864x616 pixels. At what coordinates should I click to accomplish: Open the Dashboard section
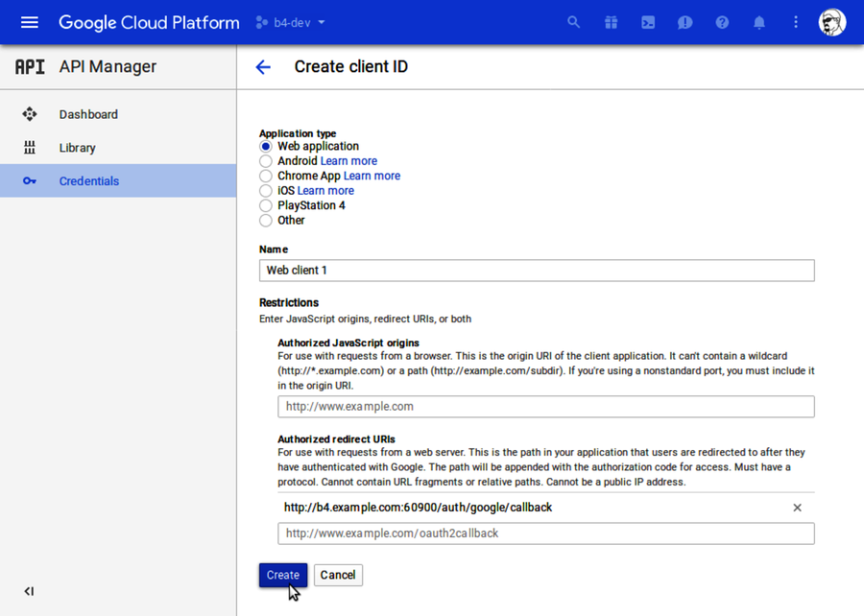pos(88,114)
